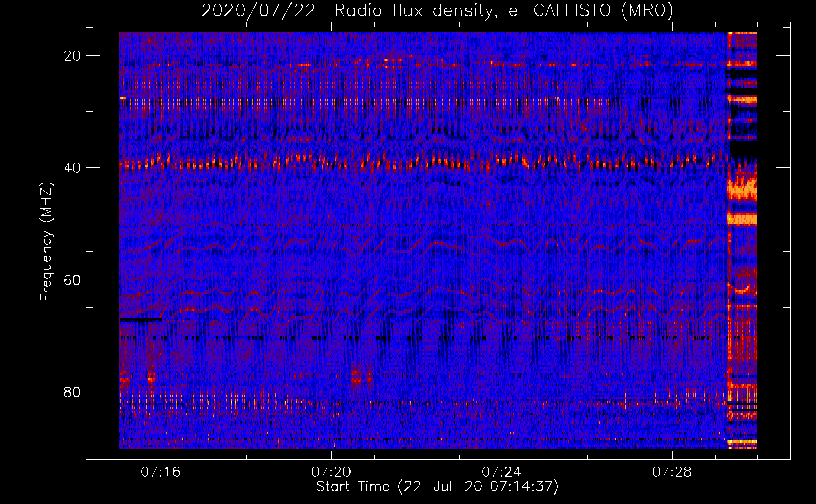
Task: Click the 'Frequency (MHZ)' y-axis label
Action: click(46, 242)
